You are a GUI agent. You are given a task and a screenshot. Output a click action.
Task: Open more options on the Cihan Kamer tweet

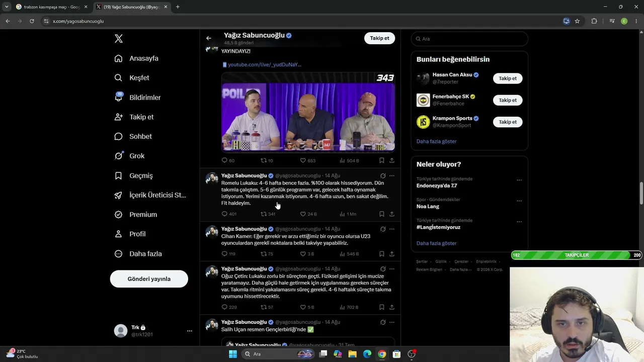coord(392,229)
